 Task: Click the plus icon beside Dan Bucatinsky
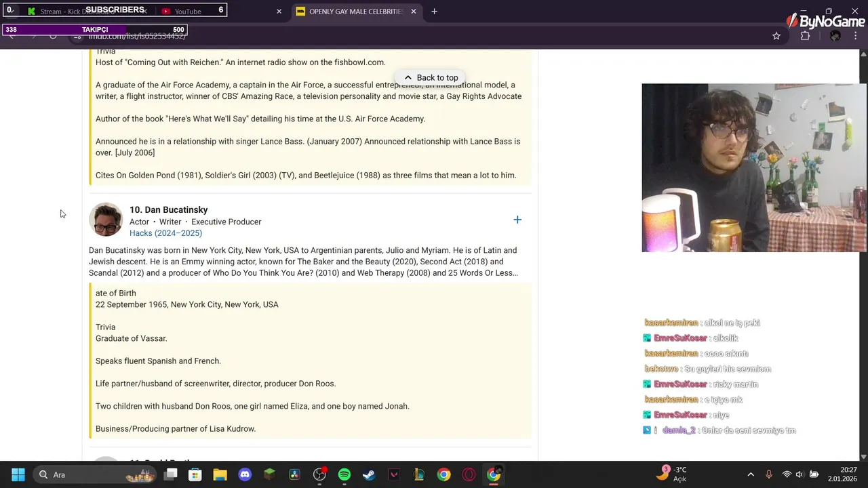517,220
